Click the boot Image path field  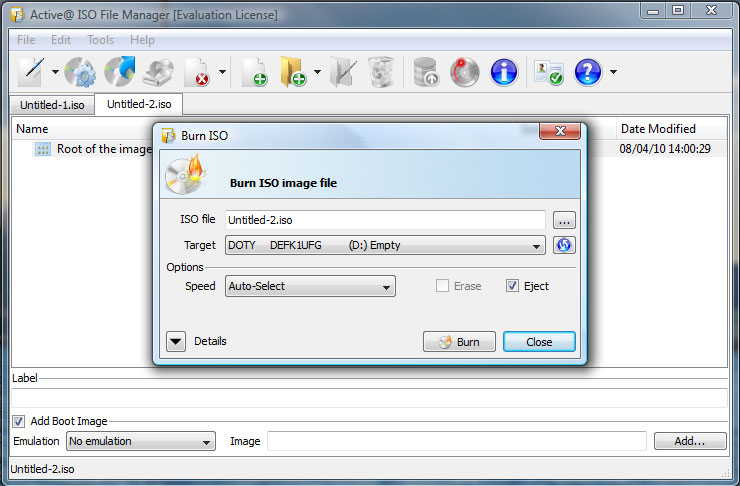[x=457, y=441]
